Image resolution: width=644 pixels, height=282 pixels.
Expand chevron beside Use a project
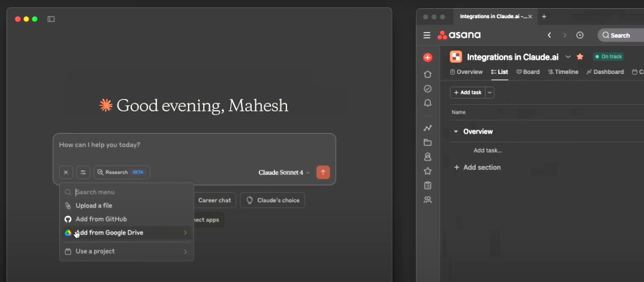185,251
